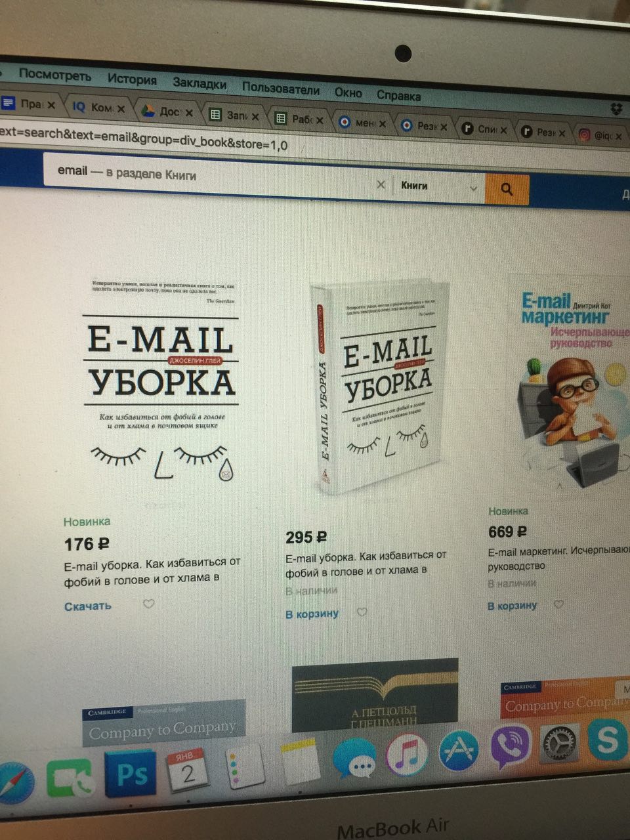Toggle favorite heart under 176 ₽ book
630x840 pixels.
[x=149, y=604]
